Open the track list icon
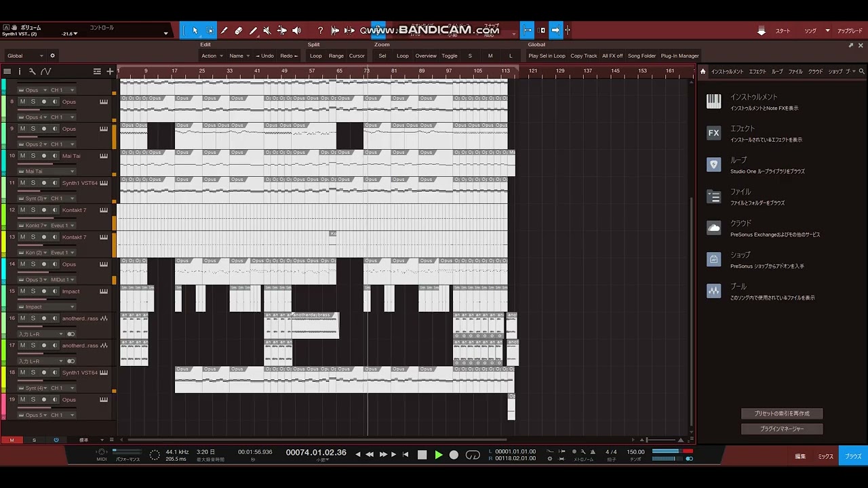Image resolution: width=868 pixels, height=488 pixels. (7, 71)
